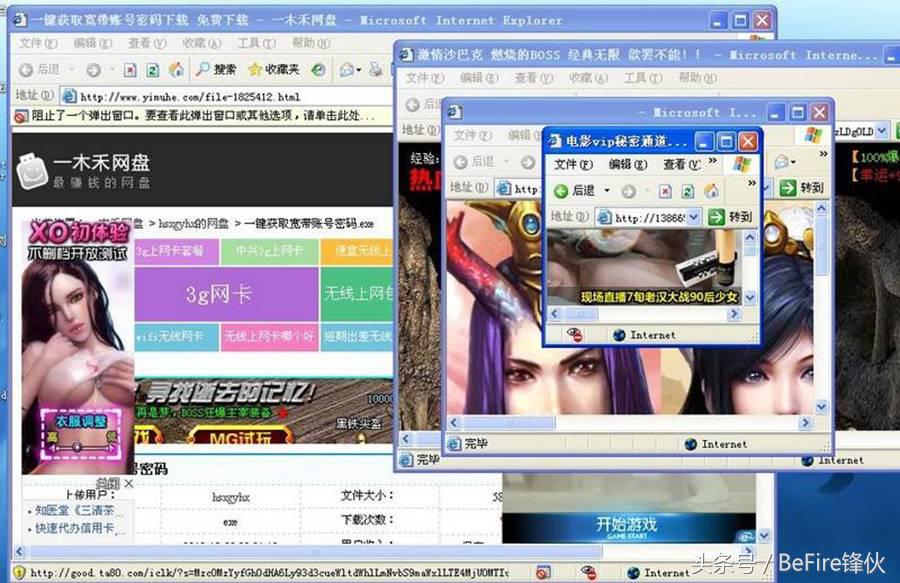Open 文件 menu in 电影vip window
Image resolution: width=900 pixels, height=583 pixels.
coord(573,165)
